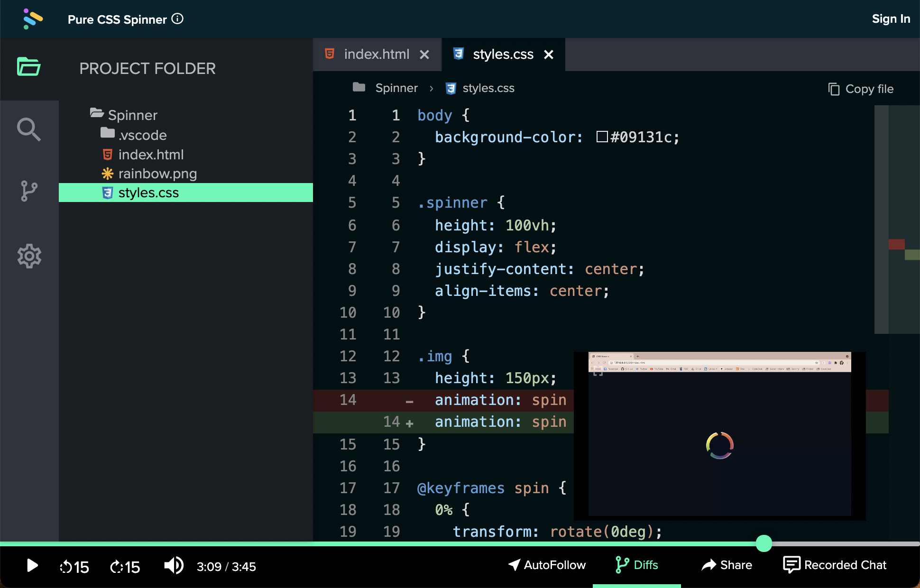Click the browser preview video thumbnail
This screenshot has width=920, height=588.
pyautogui.click(x=719, y=436)
